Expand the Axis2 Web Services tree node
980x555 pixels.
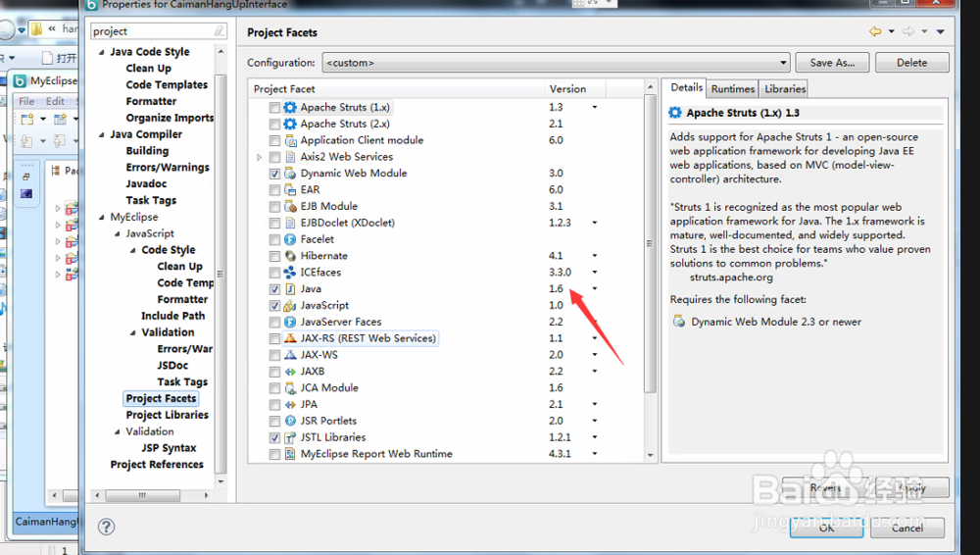pyautogui.click(x=259, y=157)
